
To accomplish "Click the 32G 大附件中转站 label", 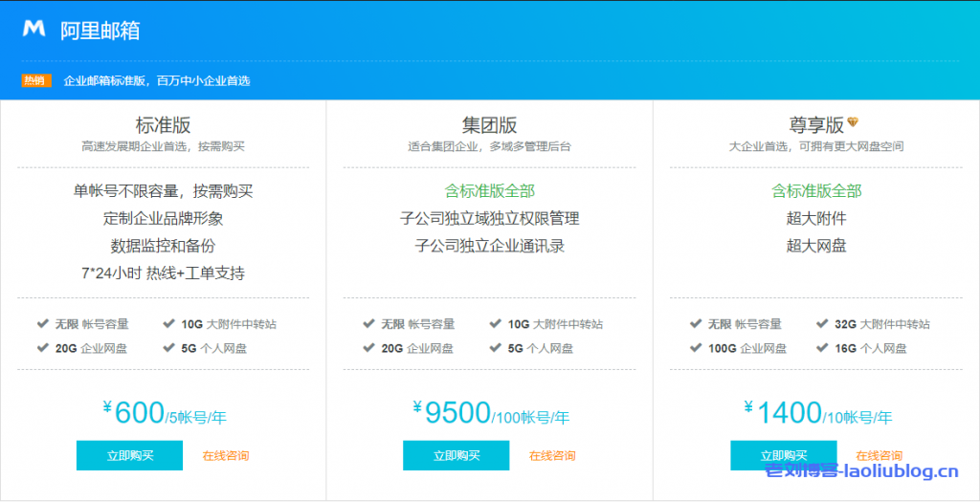I will click(x=881, y=324).
